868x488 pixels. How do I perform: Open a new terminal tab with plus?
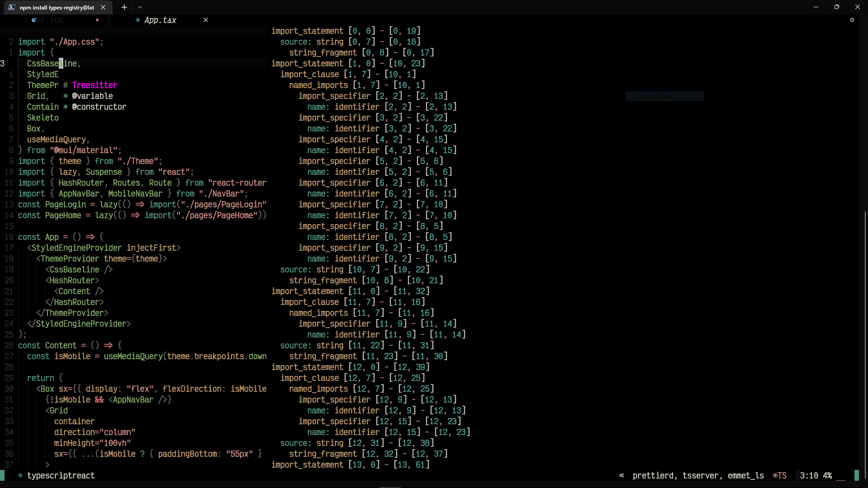[124, 7]
